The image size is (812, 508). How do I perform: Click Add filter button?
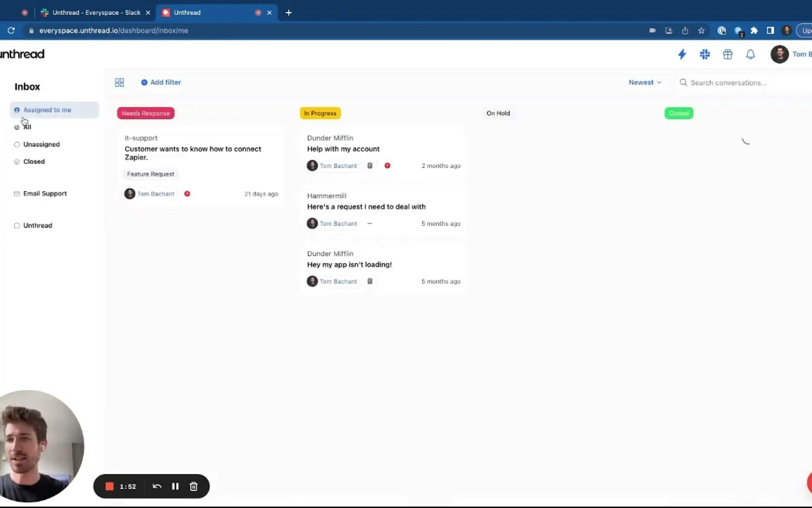point(161,82)
